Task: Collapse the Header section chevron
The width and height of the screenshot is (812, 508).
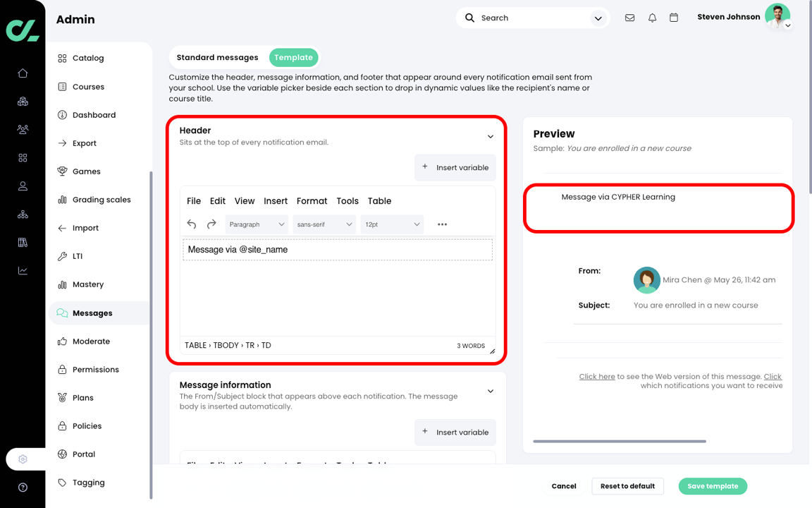Action: tap(491, 136)
